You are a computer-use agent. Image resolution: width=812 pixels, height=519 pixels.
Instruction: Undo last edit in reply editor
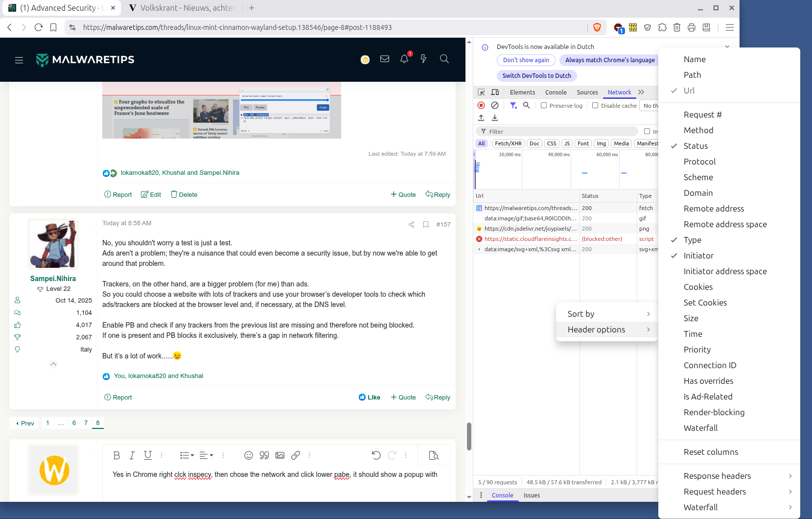tap(376, 455)
